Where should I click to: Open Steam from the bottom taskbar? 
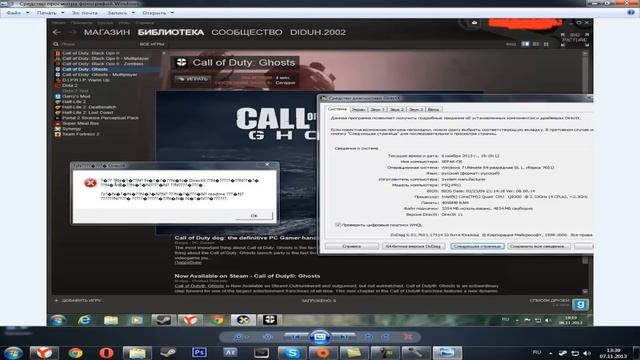[168, 353]
